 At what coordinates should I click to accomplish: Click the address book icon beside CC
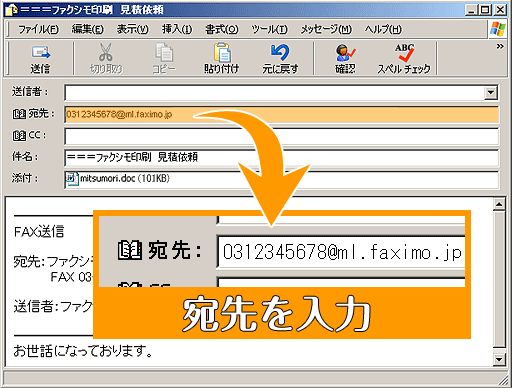click(x=19, y=135)
